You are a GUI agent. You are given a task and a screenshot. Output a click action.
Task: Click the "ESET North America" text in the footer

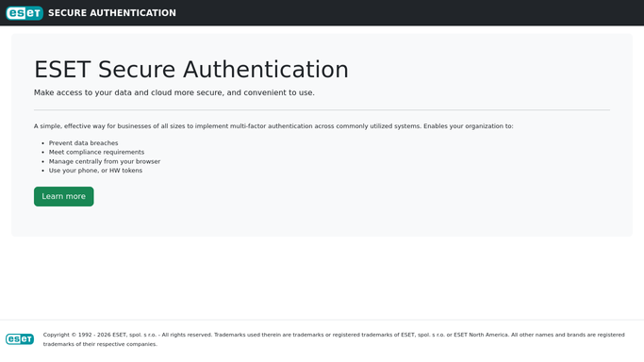pos(481,335)
